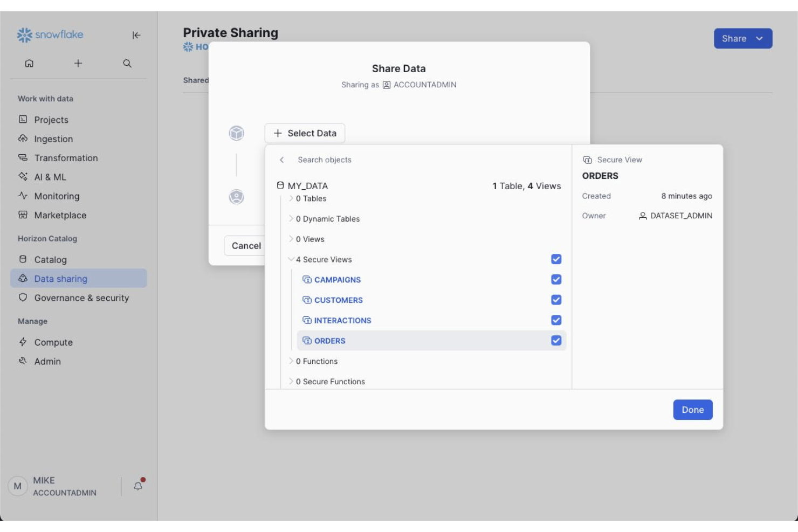Click the Compute lightning icon
The height and width of the screenshot is (532, 798).
(23, 342)
